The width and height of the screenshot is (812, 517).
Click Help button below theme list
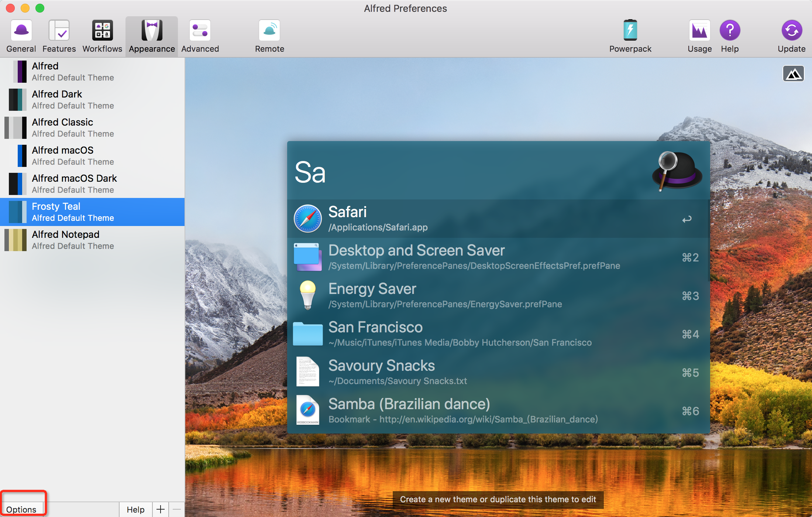[135, 509]
